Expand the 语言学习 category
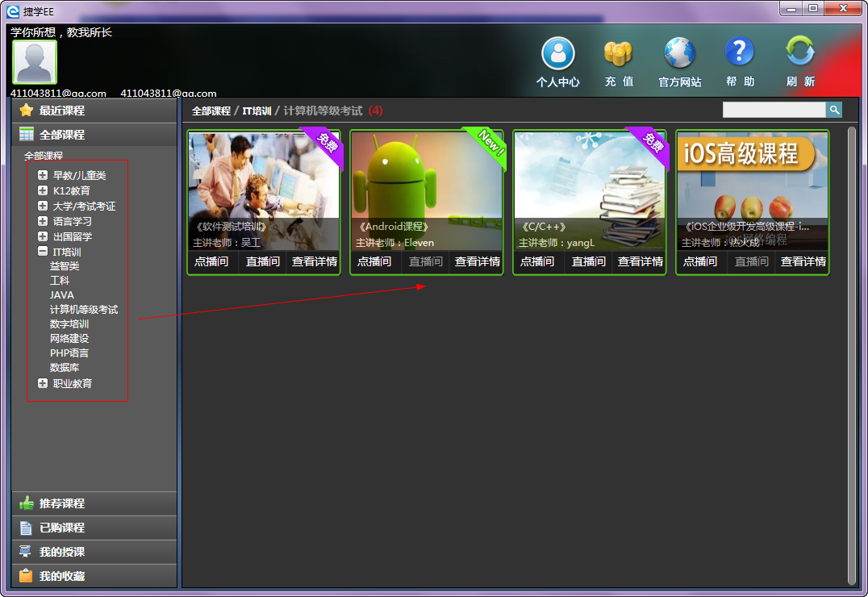Screen dimensions: 868x597 (x=43, y=221)
